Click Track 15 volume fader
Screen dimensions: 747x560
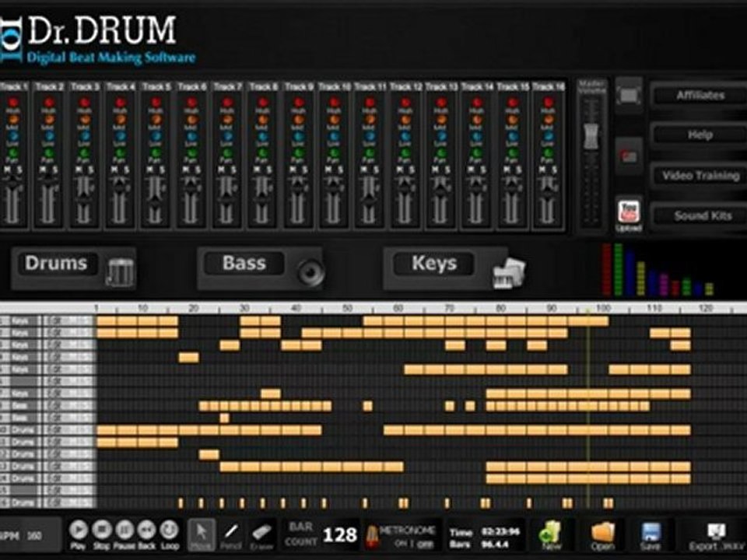point(512,187)
